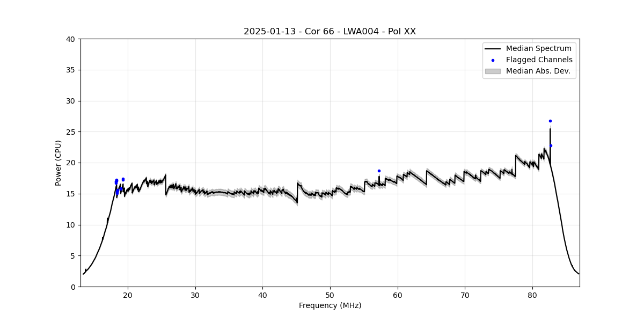
Task: Click the blue dot marker in the legend
Action: [493, 60]
